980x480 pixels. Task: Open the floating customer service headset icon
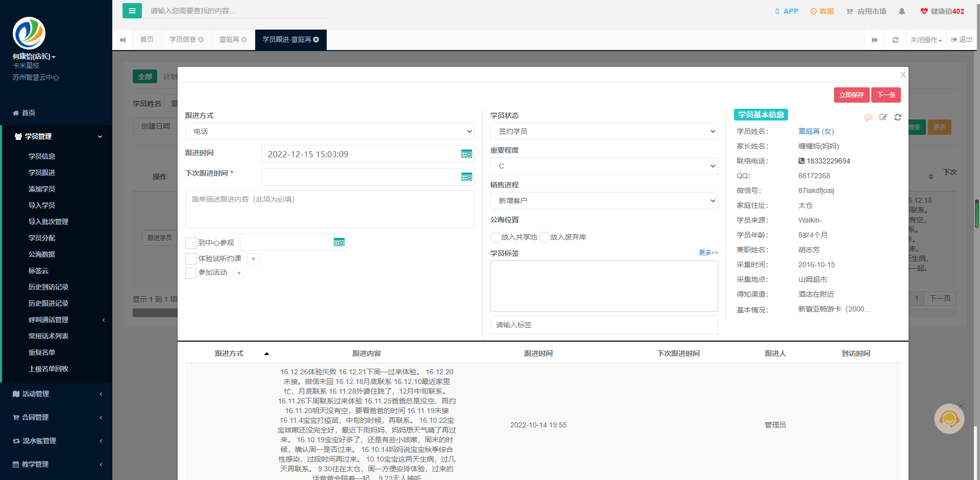949,419
